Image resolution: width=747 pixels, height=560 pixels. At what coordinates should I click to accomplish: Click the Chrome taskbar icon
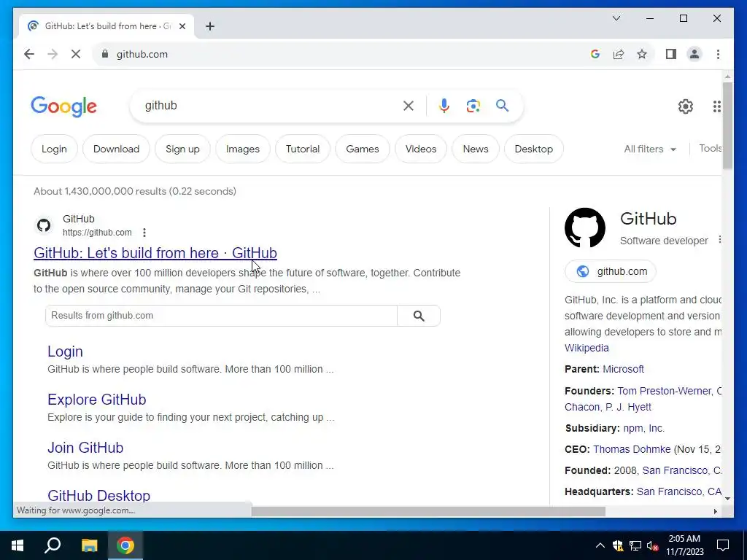point(125,545)
